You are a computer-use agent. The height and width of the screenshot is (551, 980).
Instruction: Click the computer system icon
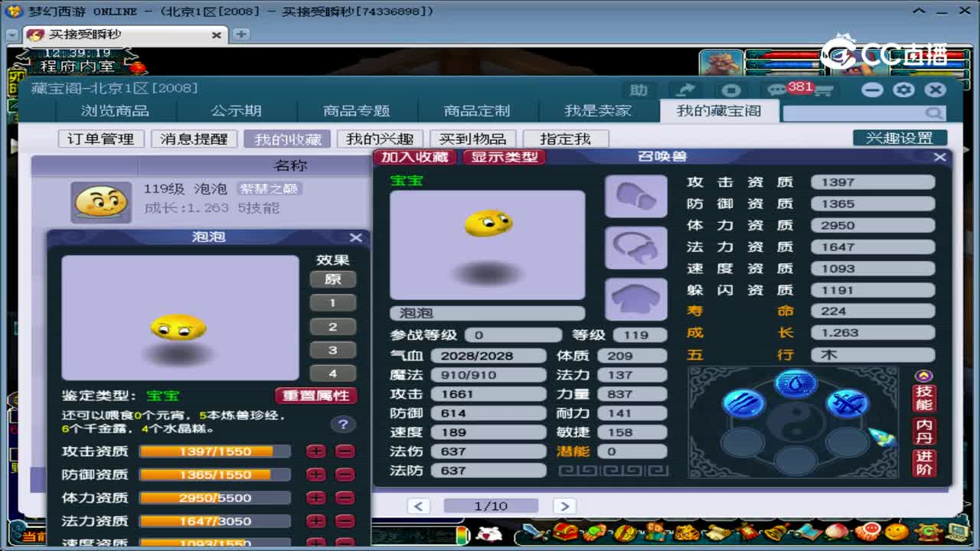point(957,532)
